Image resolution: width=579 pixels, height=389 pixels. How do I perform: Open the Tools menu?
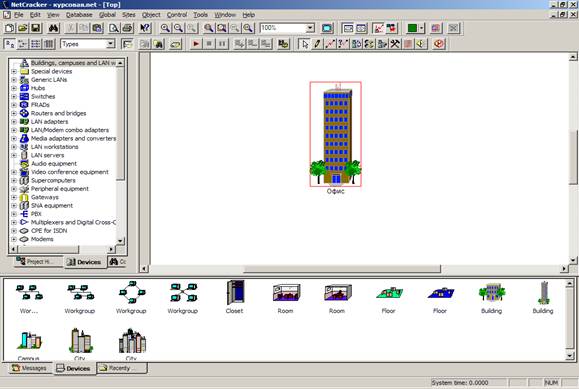click(201, 15)
